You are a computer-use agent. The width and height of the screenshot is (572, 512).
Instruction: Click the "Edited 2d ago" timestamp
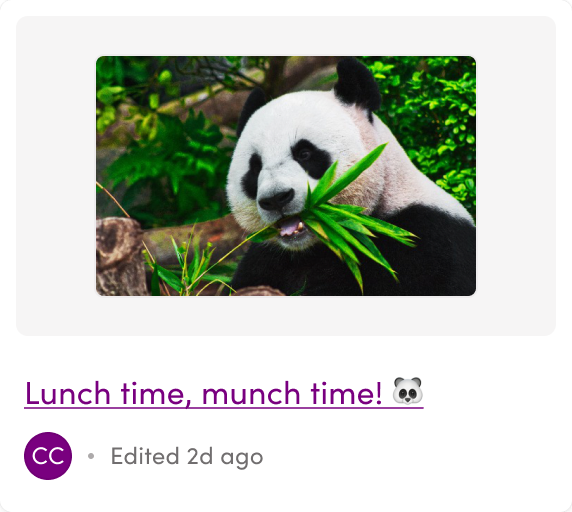pyautogui.click(x=187, y=456)
